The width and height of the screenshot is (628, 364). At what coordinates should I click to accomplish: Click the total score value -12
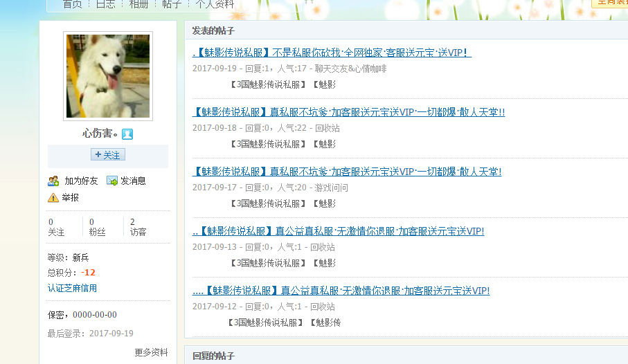(88, 273)
